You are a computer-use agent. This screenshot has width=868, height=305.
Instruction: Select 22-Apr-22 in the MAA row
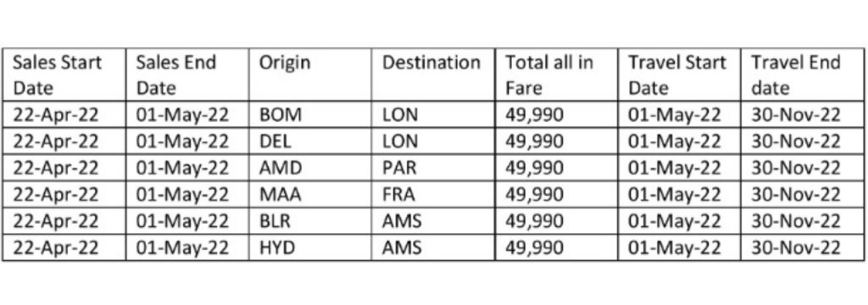[x=64, y=194]
